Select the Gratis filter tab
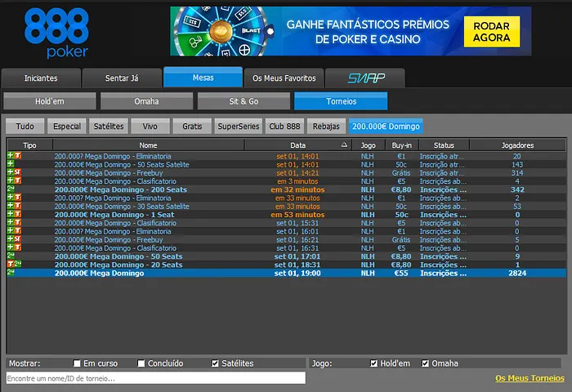This screenshot has width=572, height=392. tap(192, 126)
